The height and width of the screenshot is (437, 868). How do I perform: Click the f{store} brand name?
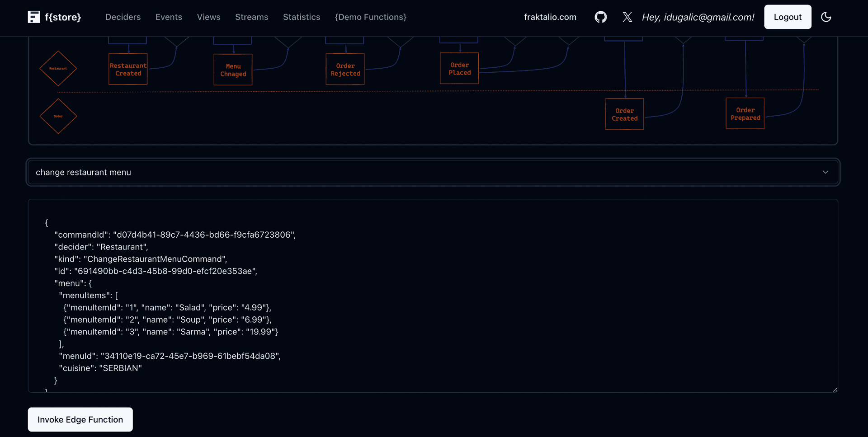(63, 17)
